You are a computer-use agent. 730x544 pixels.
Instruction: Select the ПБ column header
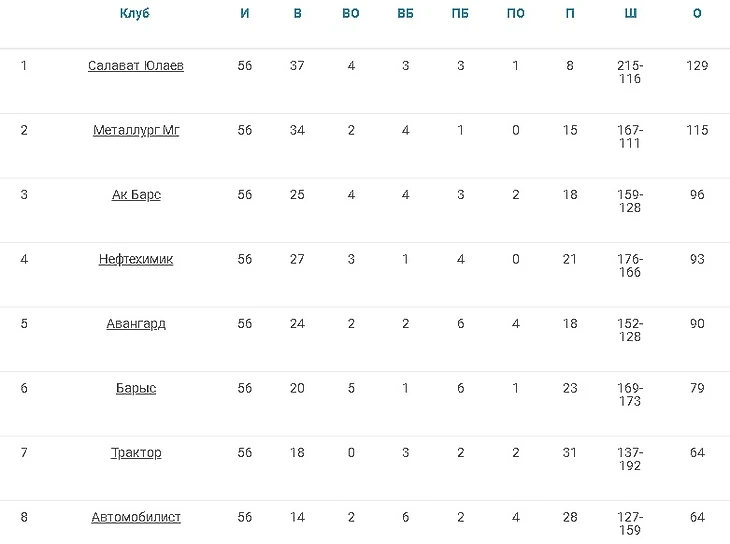[460, 13]
